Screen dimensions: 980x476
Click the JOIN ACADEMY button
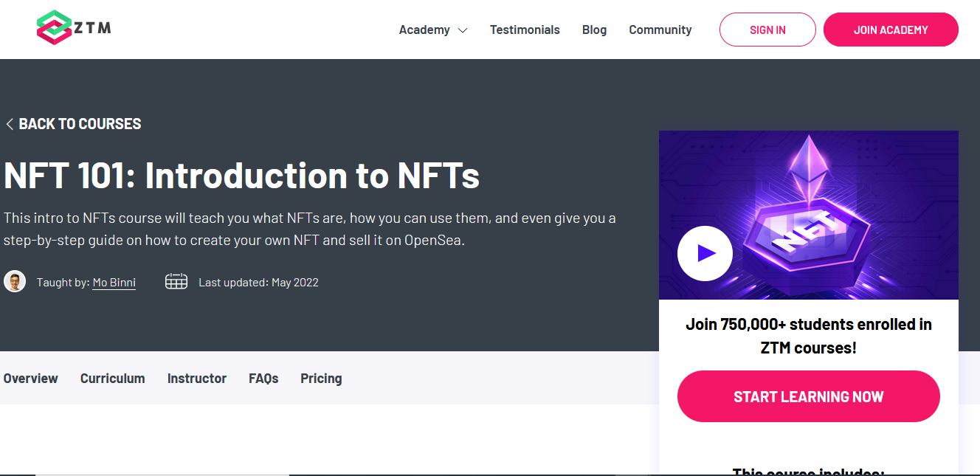[891, 30]
